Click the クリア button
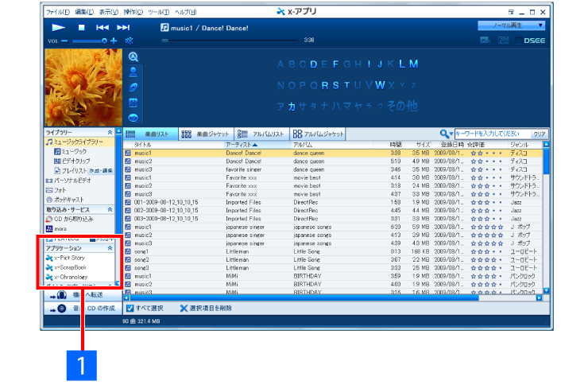The height and width of the screenshot is (389, 588). click(x=540, y=134)
